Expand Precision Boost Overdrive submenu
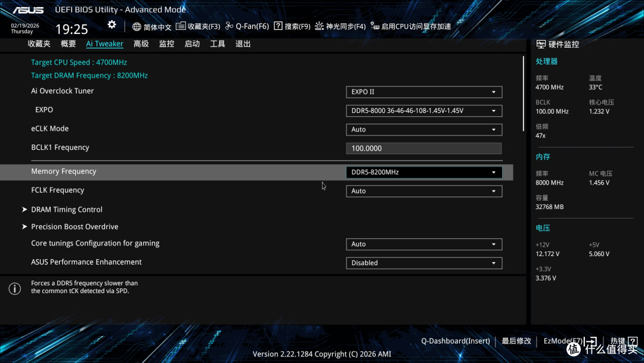644x363 pixels. [x=75, y=226]
